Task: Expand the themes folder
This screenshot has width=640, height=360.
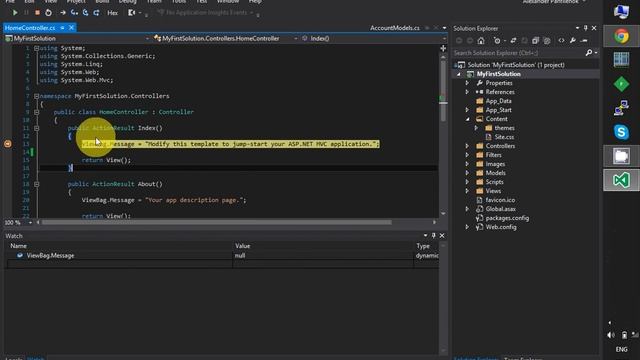Action: 476,128
